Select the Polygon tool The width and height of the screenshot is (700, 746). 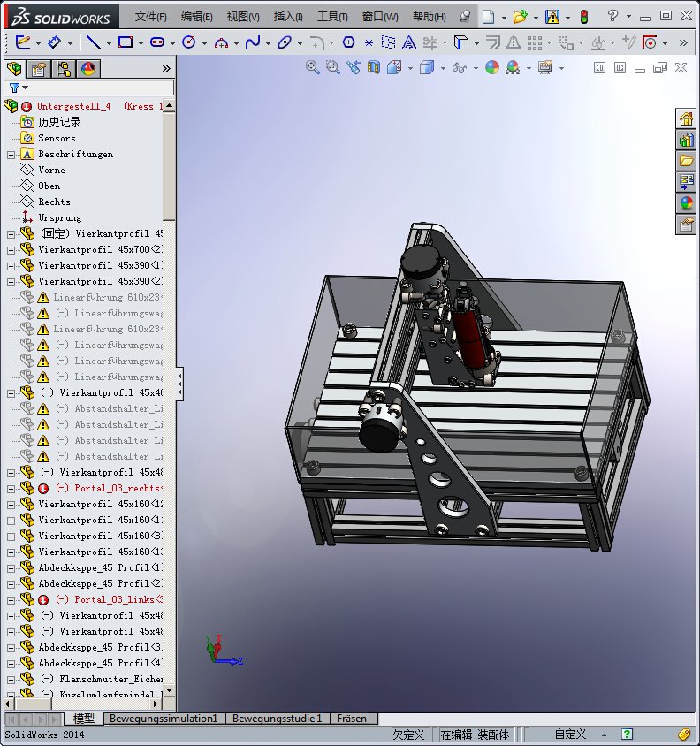349,42
